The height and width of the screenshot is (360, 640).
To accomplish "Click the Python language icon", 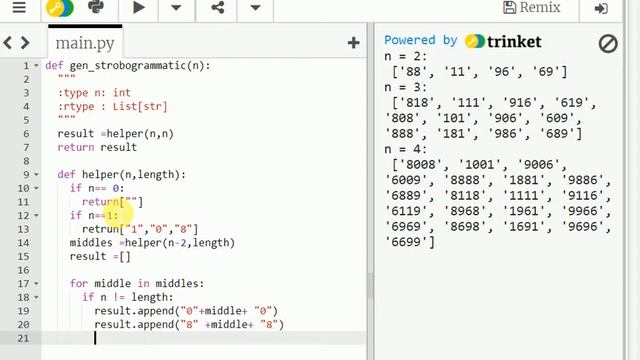I will coord(96,7).
